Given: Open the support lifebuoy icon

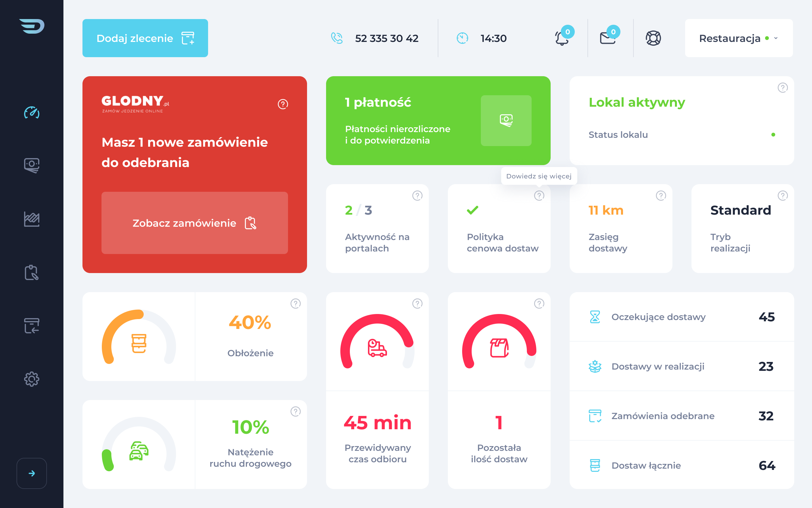Looking at the screenshot, I should tap(653, 38).
